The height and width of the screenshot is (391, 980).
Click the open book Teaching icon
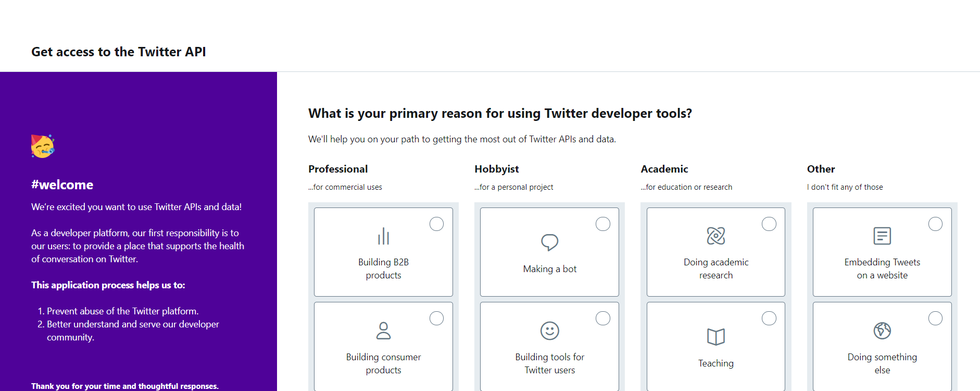pyautogui.click(x=716, y=337)
